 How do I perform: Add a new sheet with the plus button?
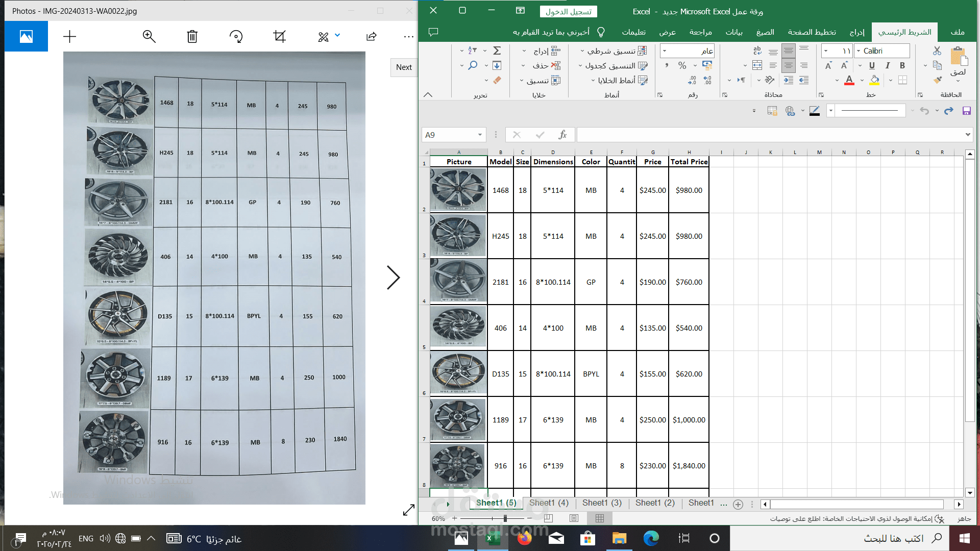[738, 504]
